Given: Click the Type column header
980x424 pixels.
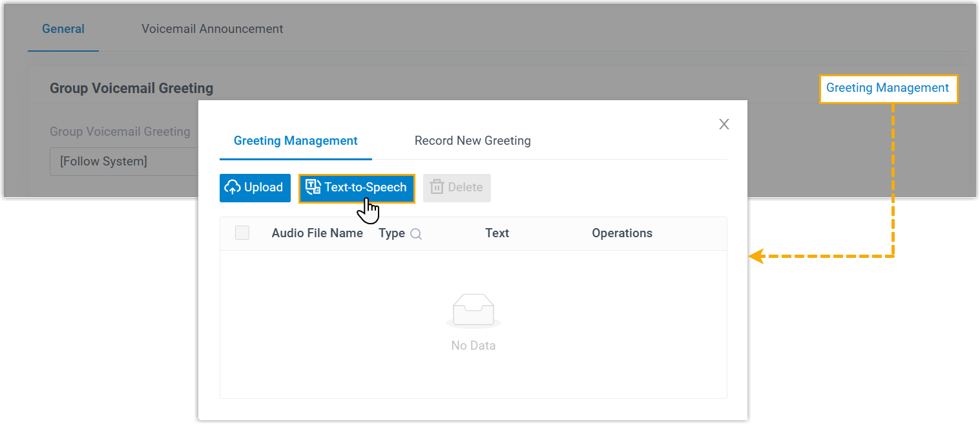Looking at the screenshot, I should [391, 233].
